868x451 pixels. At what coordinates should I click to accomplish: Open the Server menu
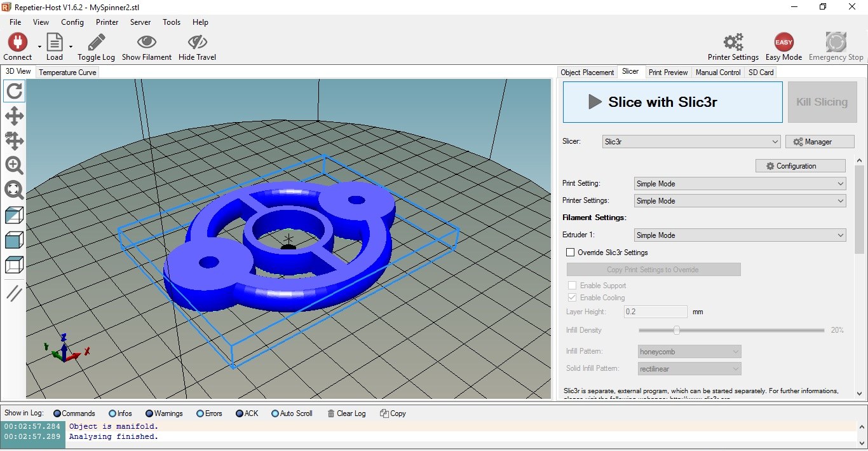[x=140, y=22]
